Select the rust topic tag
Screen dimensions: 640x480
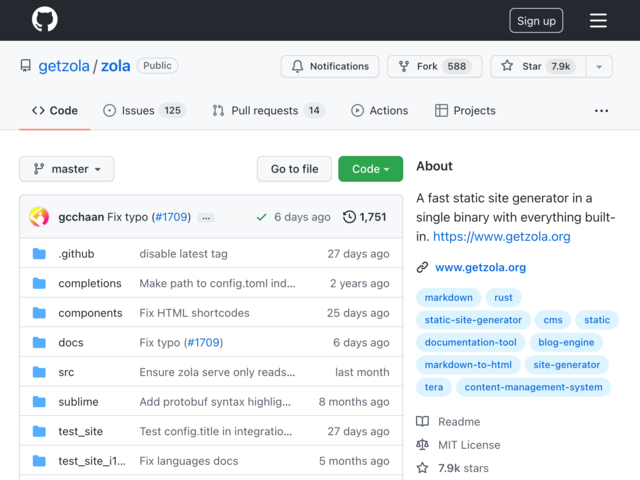[503, 298]
